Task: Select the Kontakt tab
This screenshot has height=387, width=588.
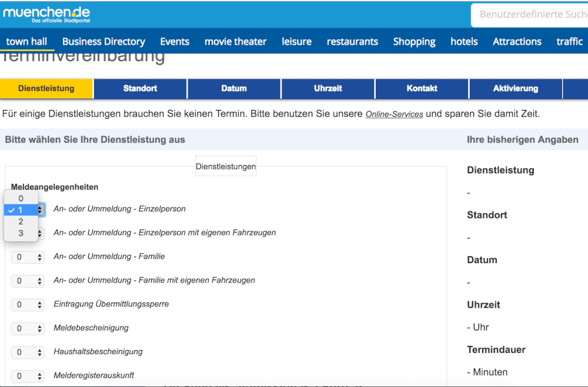Action: pyautogui.click(x=422, y=89)
